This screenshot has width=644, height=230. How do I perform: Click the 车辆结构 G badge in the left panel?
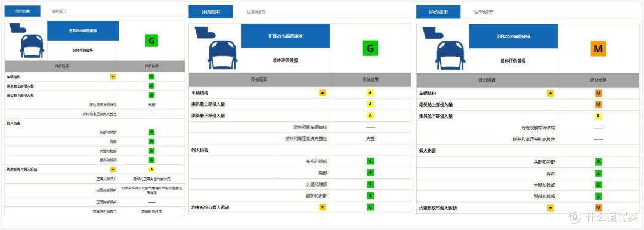(x=151, y=76)
